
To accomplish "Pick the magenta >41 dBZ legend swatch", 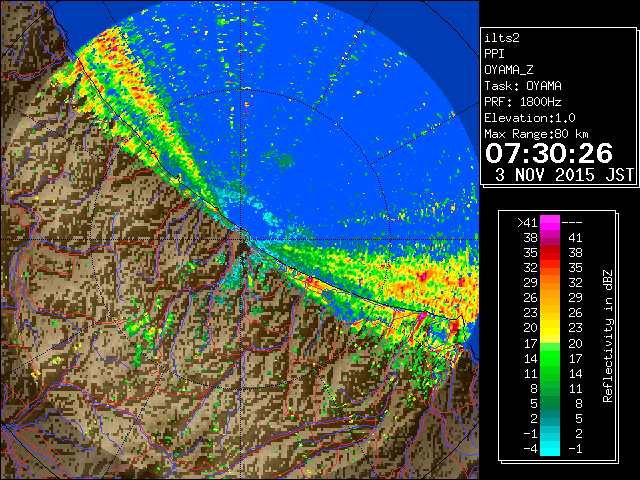I will coord(550,223).
